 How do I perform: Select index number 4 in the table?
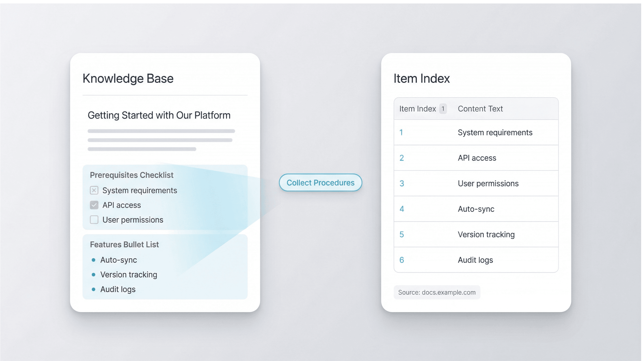click(402, 209)
